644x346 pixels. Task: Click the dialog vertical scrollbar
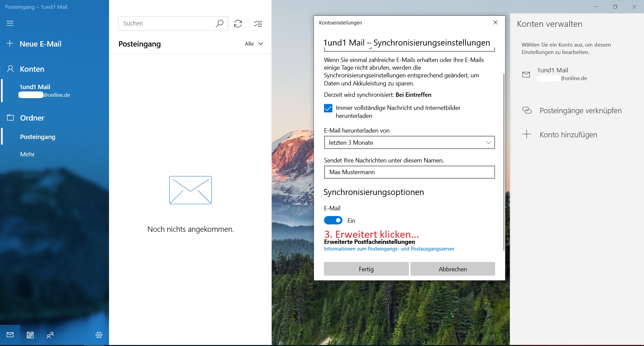click(503, 162)
